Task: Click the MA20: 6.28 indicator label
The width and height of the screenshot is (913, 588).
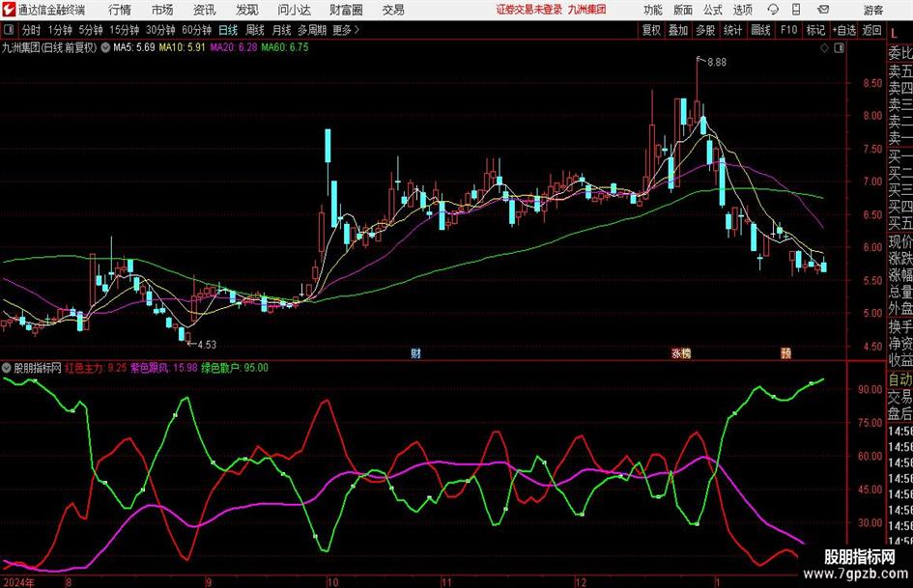Action: (234, 47)
